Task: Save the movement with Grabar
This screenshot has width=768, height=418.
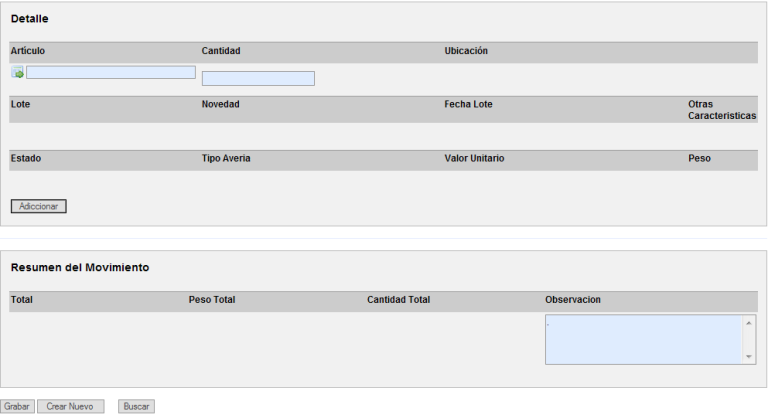Action: [17, 407]
